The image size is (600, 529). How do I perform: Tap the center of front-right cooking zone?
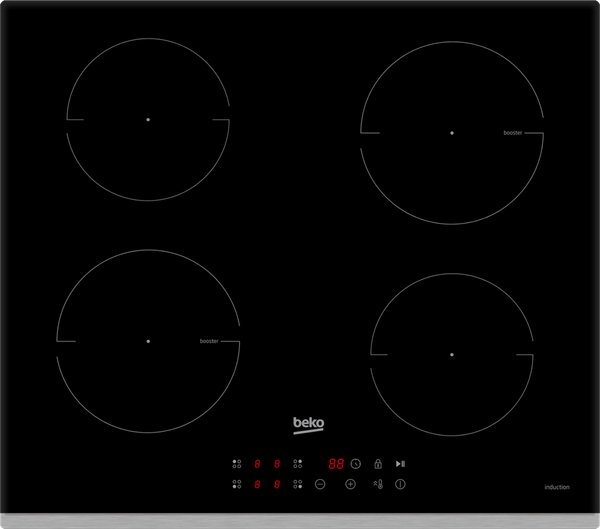(451, 354)
